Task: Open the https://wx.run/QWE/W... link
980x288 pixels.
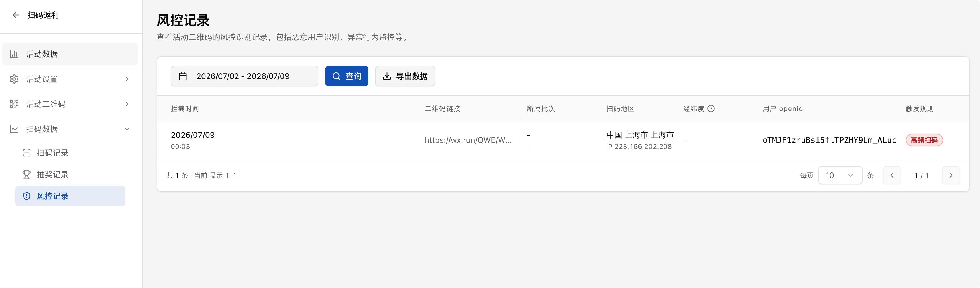Action: [468, 140]
